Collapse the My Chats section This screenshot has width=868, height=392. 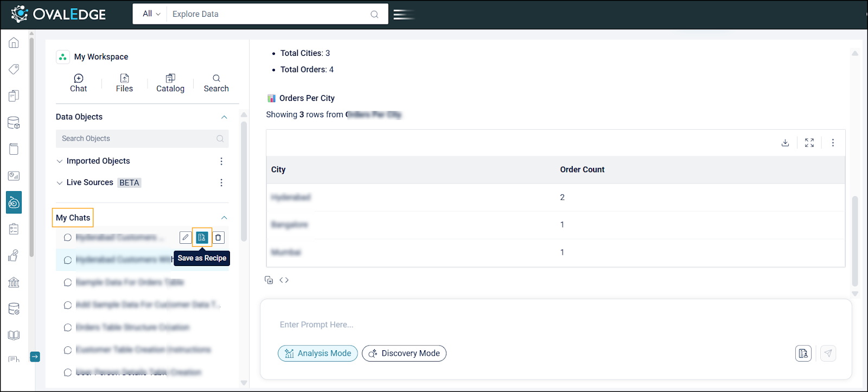click(224, 218)
